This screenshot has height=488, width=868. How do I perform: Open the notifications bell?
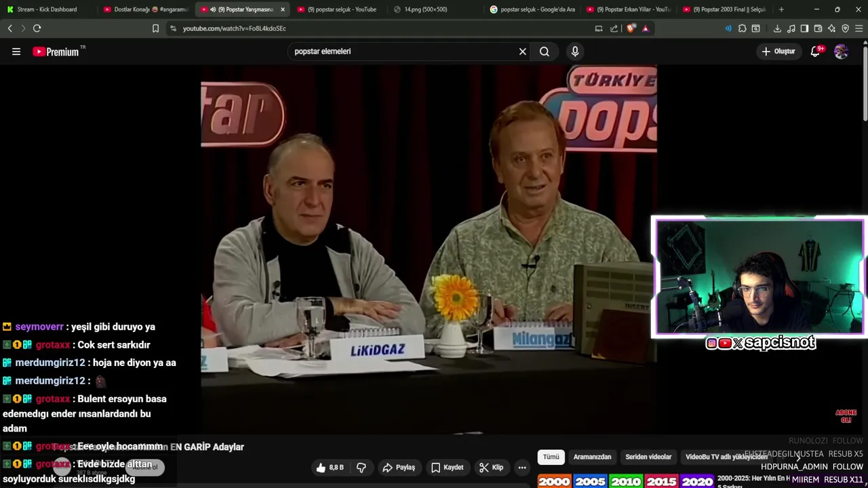[816, 52]
